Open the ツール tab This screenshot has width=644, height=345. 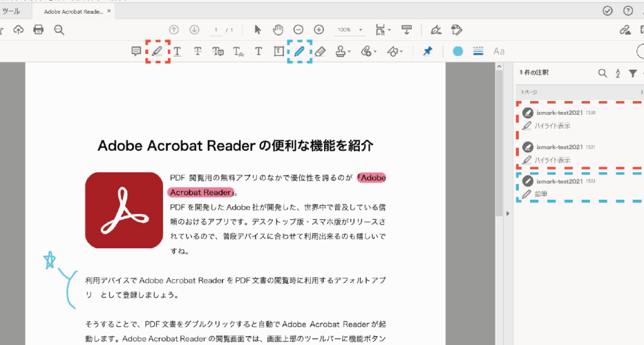[x=11, y=11]
